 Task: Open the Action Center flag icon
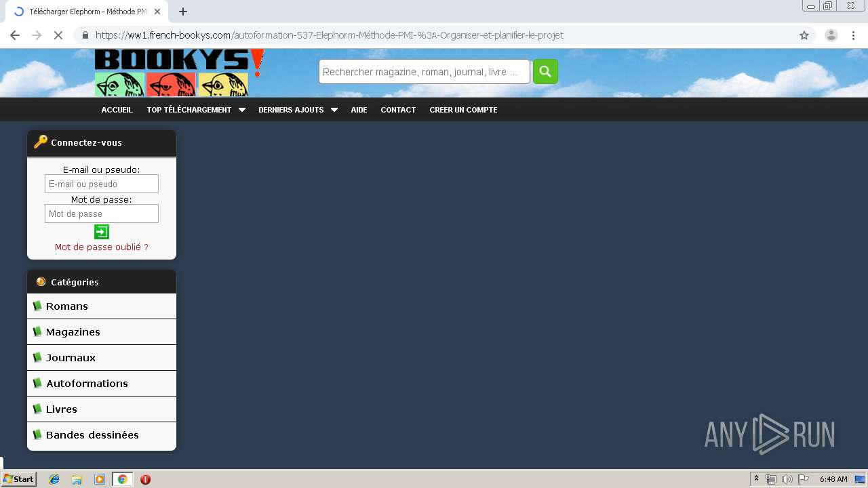coord(804,479)
